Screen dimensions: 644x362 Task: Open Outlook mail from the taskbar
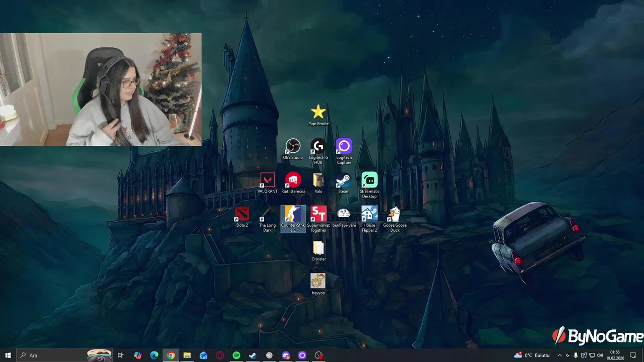(203, 355)
